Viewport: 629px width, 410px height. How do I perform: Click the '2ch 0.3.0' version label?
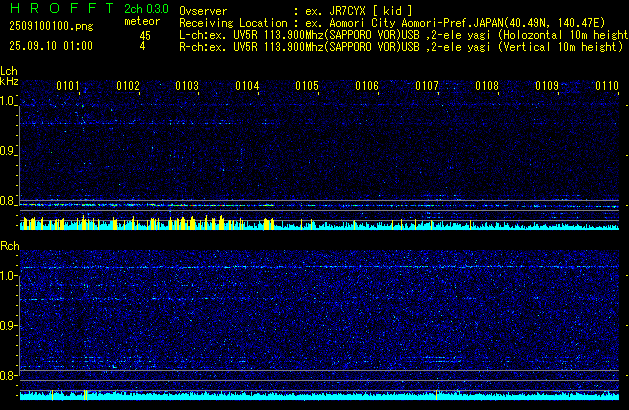(x=146, y=9)
